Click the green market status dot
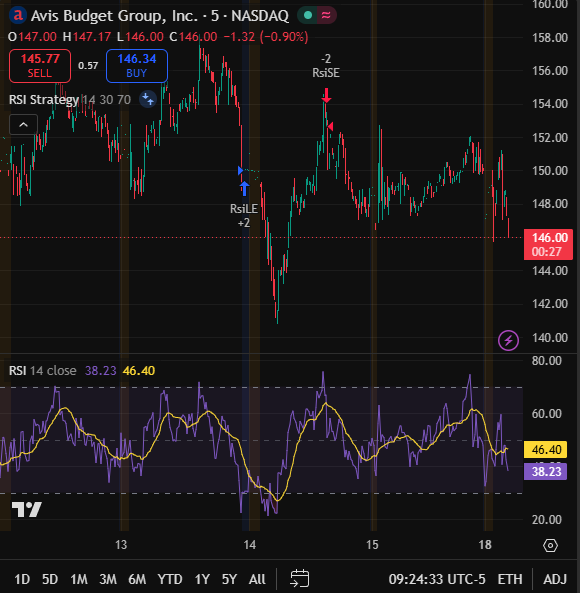Screen dimensions: 580x593 308,16
